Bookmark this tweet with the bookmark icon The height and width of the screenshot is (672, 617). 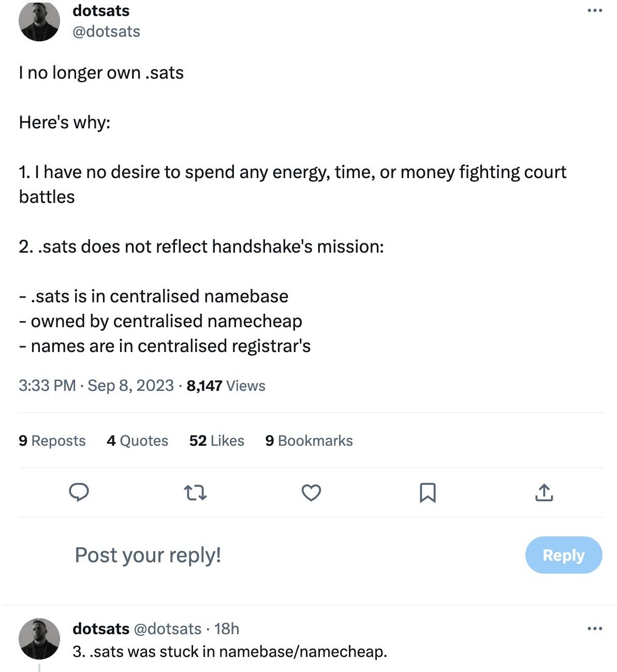tap(428, 492)
